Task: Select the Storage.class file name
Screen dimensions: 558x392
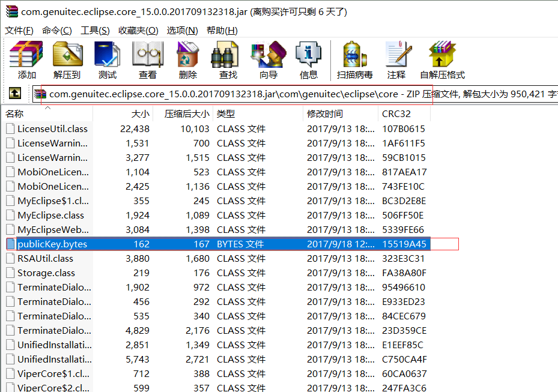Action: point(46,273)
